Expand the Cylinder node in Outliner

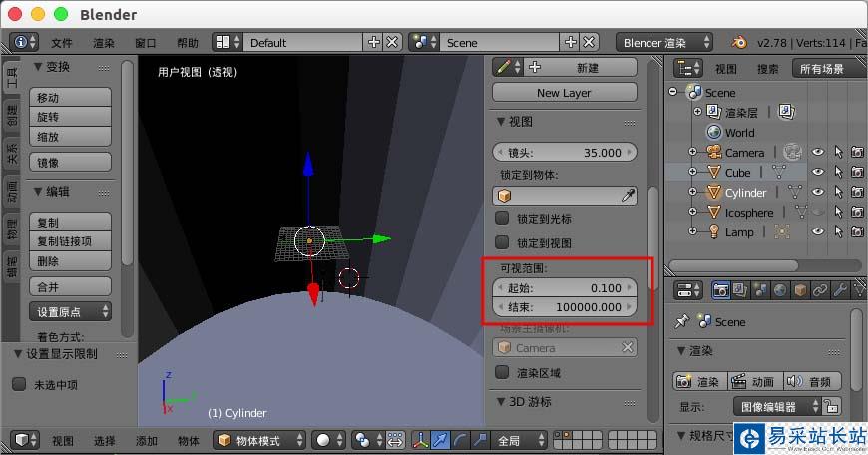tap(692, 191)
